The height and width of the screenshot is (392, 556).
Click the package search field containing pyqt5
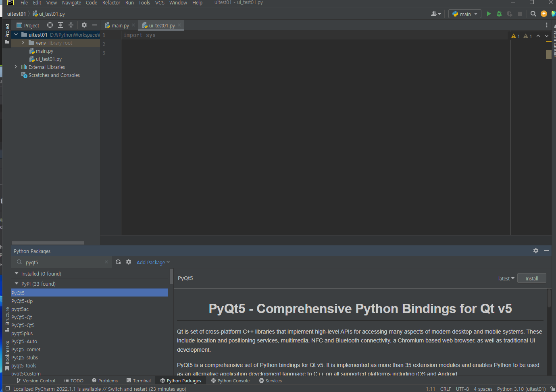coord(62,262)
